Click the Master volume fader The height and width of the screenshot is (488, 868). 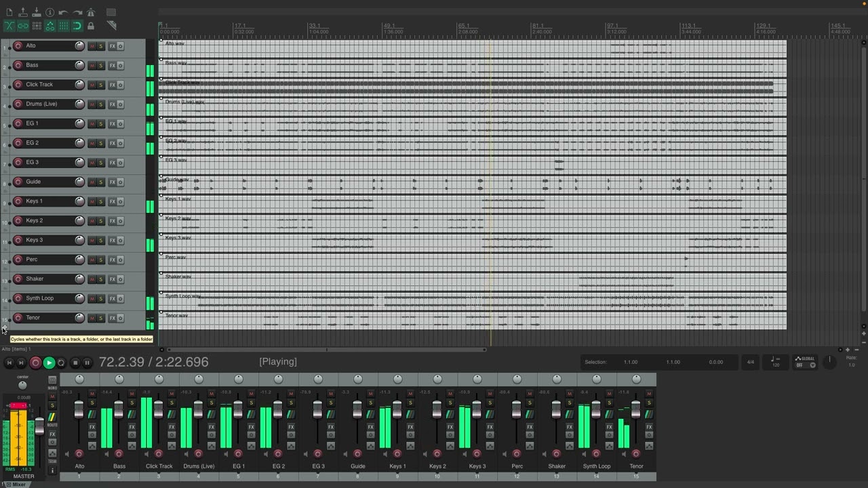coord(39,426)
